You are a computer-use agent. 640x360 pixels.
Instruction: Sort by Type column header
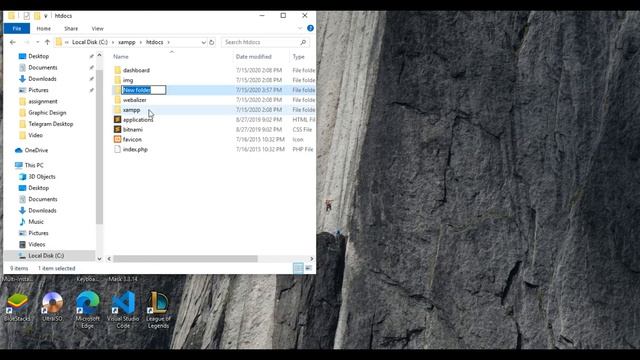298,57
